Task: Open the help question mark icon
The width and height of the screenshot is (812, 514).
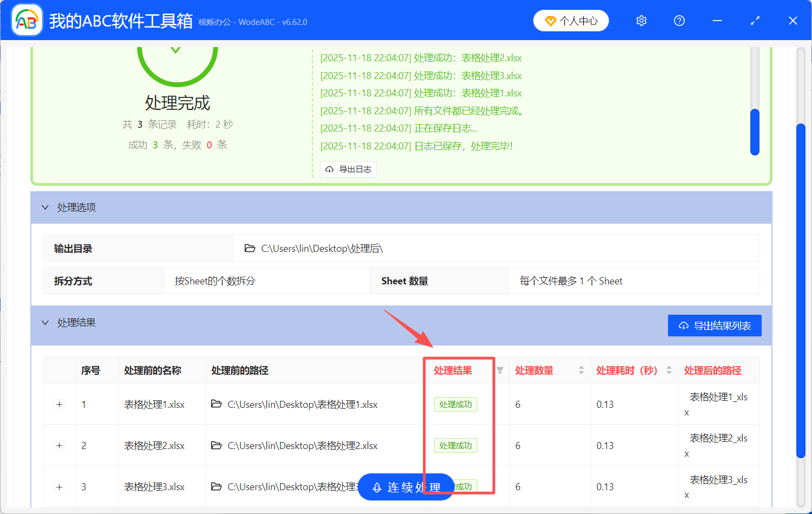Action: click(x=679, y=20)
